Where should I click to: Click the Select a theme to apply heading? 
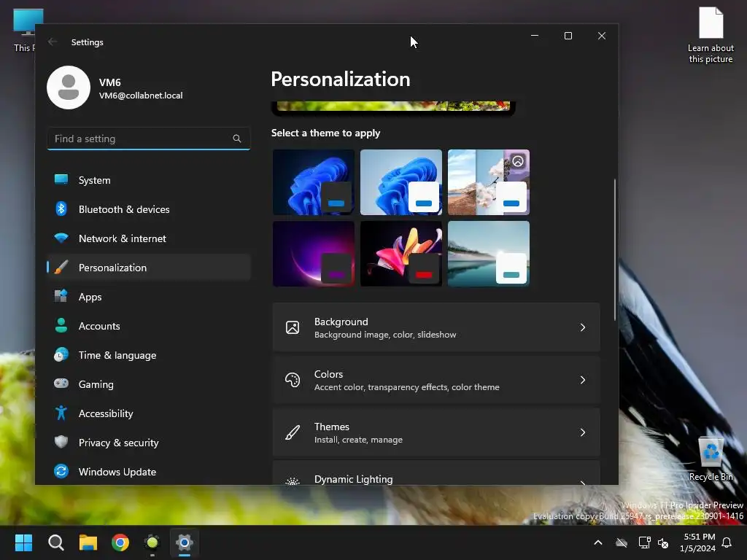[325, 133]
